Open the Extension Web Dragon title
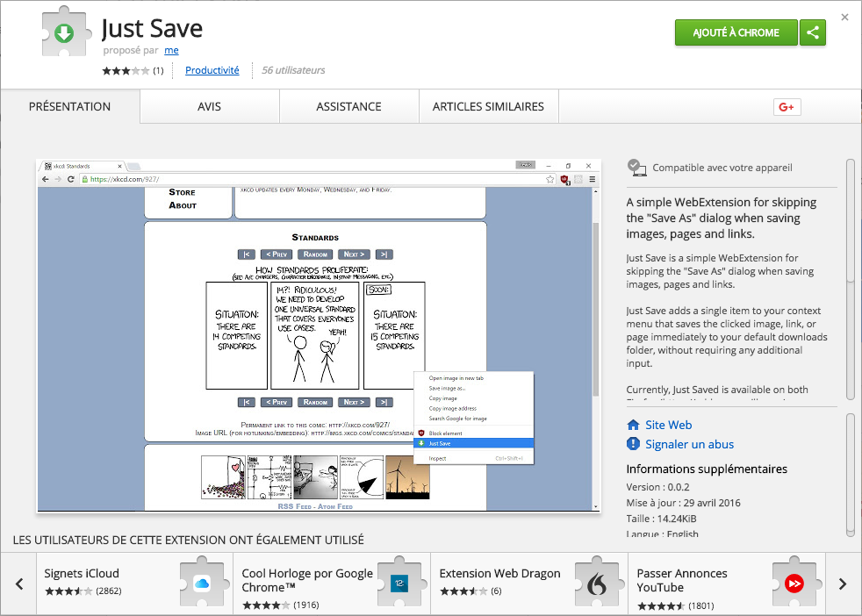This screenshot has height=616, width=862. pyautogui.click(x=499, y=573)
